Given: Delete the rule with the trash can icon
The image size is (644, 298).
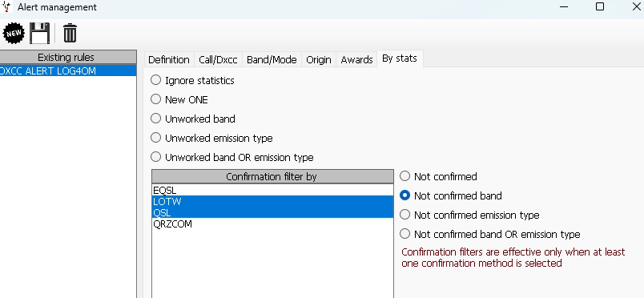Looking at the screenshot, I should tap(70, 34).
